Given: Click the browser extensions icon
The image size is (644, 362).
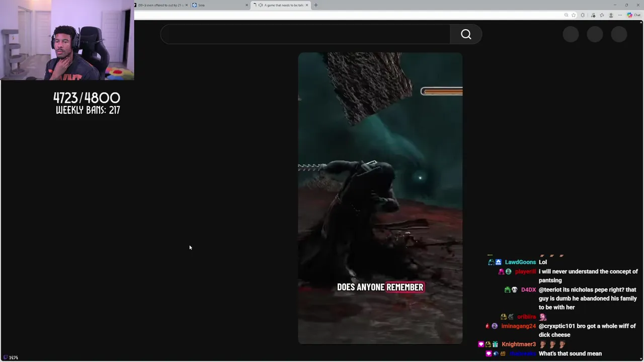Looking at the screenshot, I should (583, 15).
